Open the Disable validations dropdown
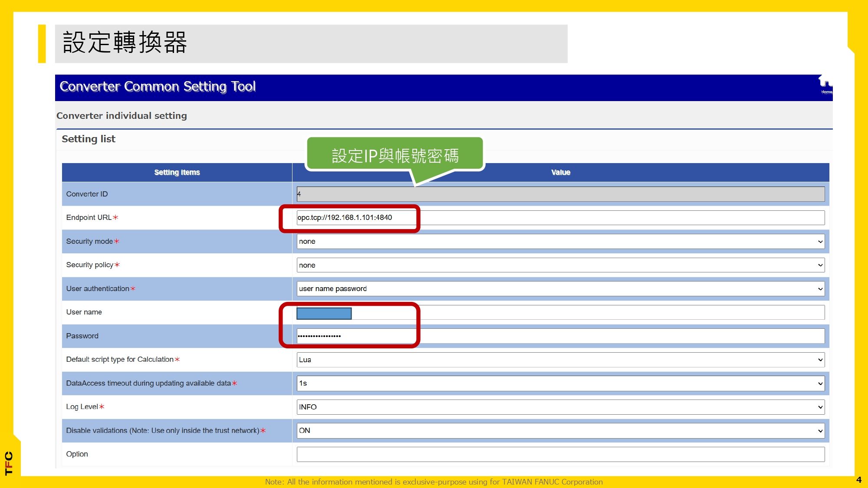Image resolution: width=868 pixels, height=488 pixels. point(561,431)
